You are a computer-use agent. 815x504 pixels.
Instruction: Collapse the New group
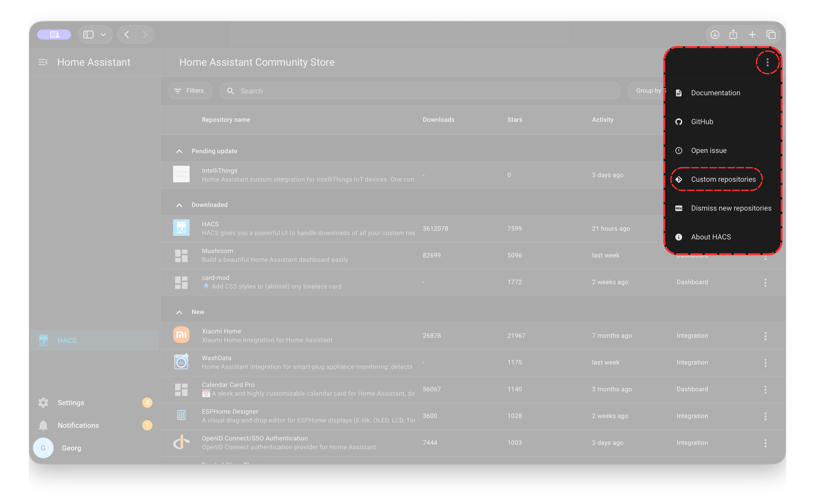tap(179, 312)
